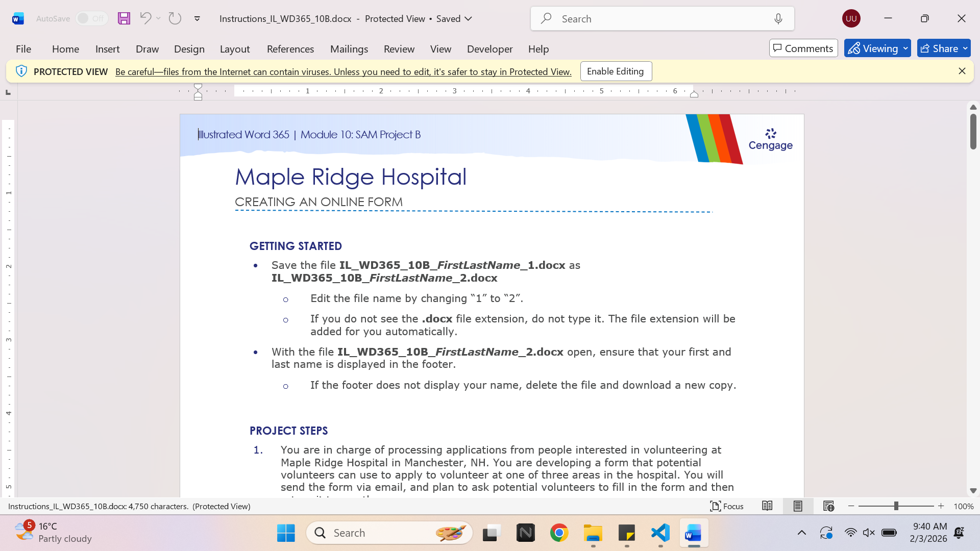980x551 pixels.
Task: Dismiss the Protected View message bar
Action: pyautogui.click(x=962, y=71)
